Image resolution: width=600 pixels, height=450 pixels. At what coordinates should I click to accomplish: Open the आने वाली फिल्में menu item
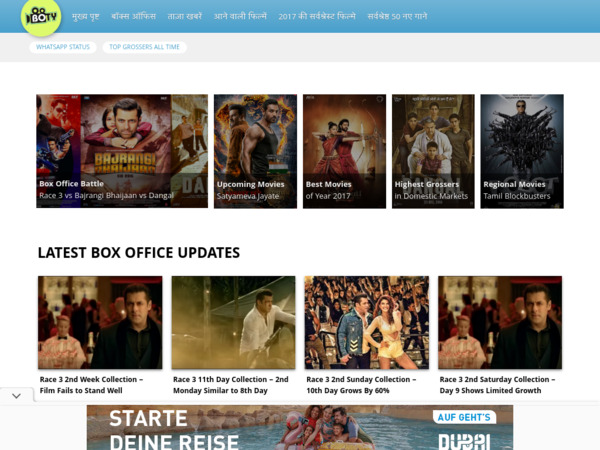click(x=240, y=16)
